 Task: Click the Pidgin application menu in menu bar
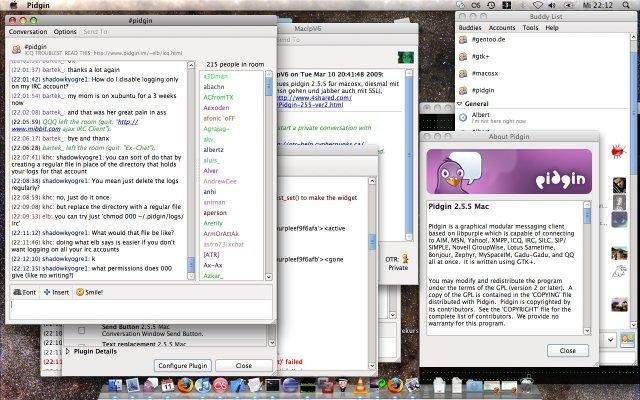pyautogui.click(x=38, y=5)
